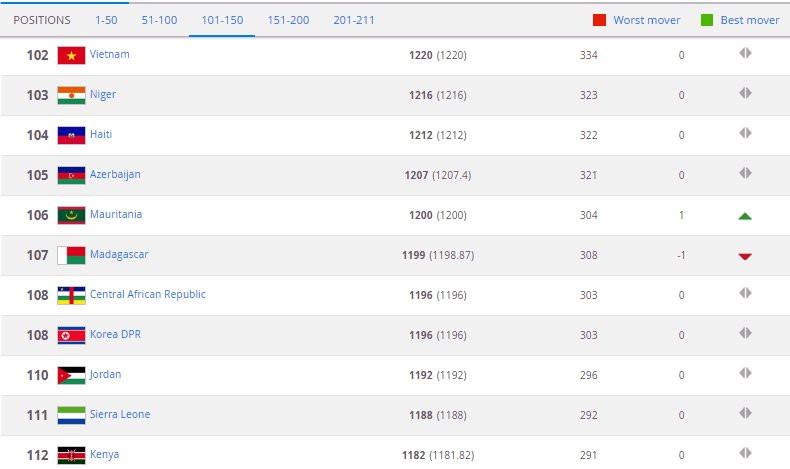
Task: Open the Central African Republic link
Action: pyautogui.click(x=147, y=295)
